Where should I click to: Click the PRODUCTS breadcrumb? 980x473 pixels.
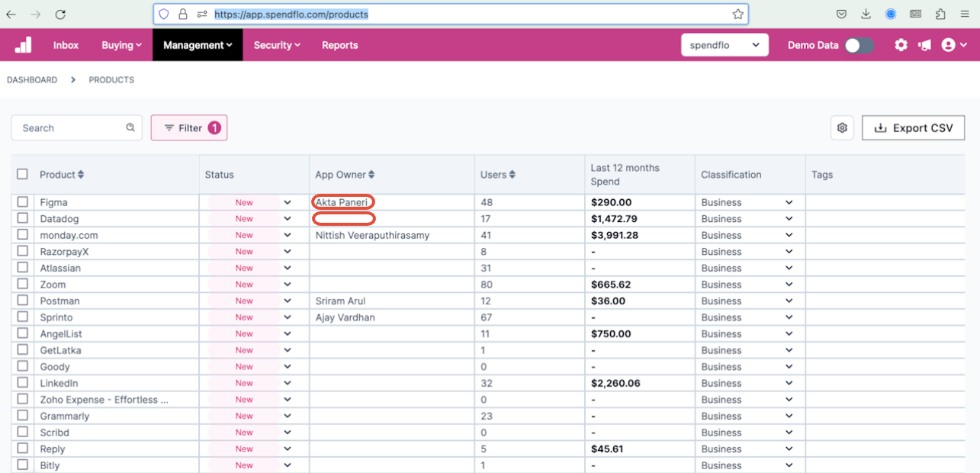point(111,80)
